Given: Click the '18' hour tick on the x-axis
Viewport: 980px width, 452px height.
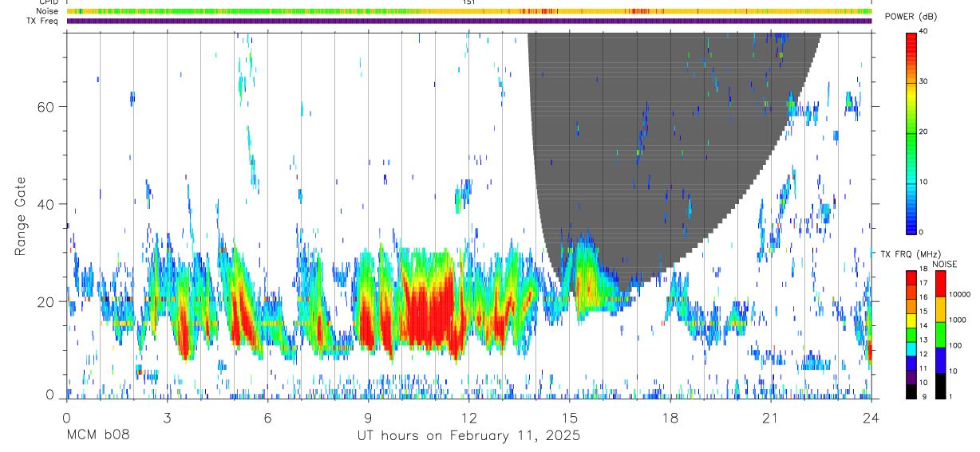Looking at the screenshot, I should 670,418.
